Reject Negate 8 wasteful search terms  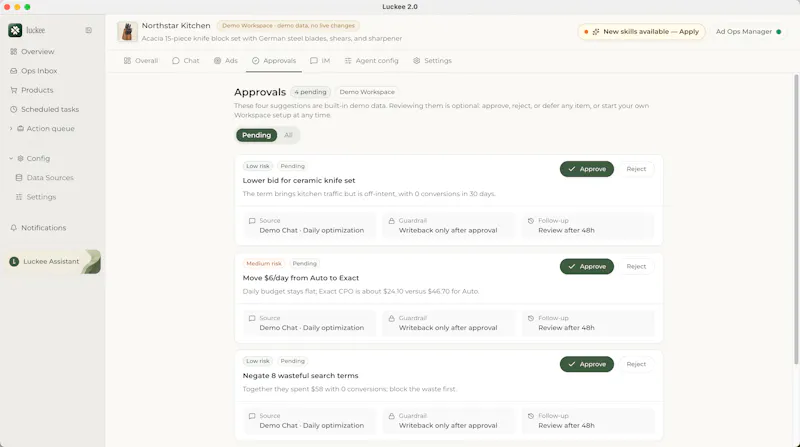pyautogui.click(x=636, y=364)
